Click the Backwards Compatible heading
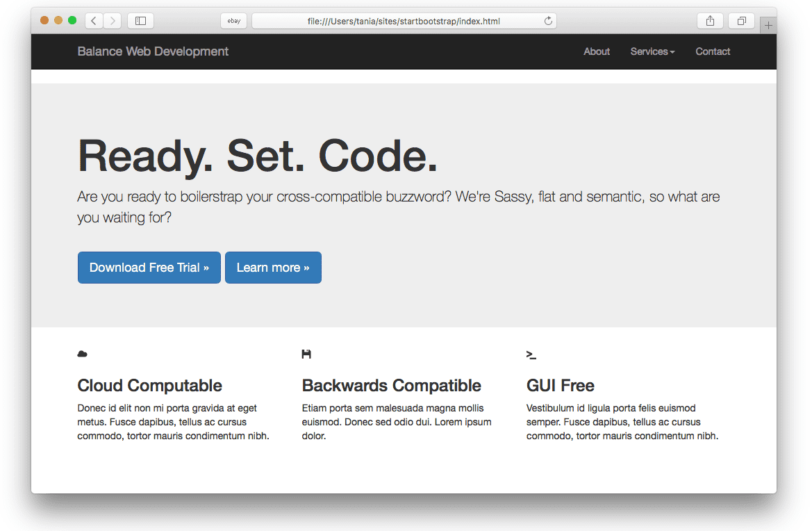The height and width of the screenshot is (531, 812). (x=392, y=386)
